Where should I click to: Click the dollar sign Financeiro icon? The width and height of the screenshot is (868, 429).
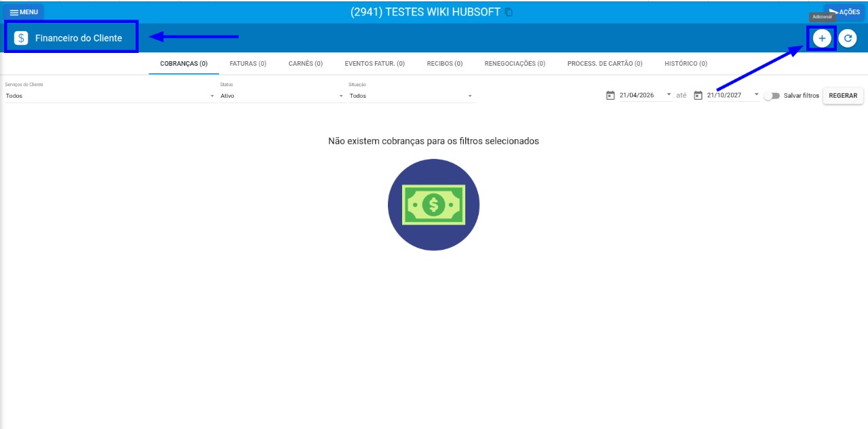21,38
